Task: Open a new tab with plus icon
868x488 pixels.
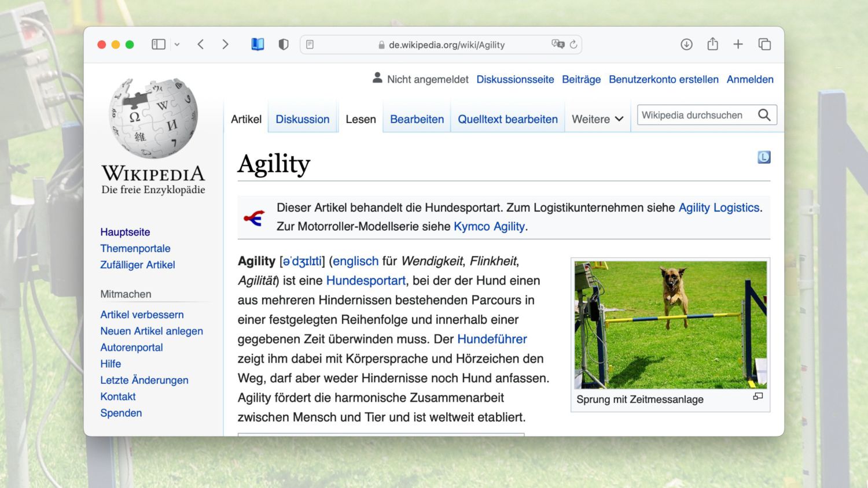Action: tap(738, 45)
